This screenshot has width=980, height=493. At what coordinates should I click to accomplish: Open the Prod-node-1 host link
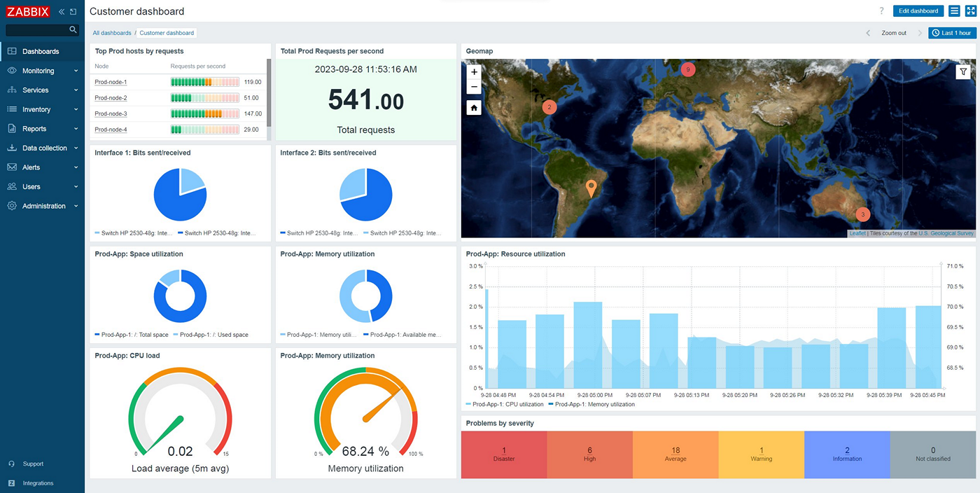coord(110,82)
